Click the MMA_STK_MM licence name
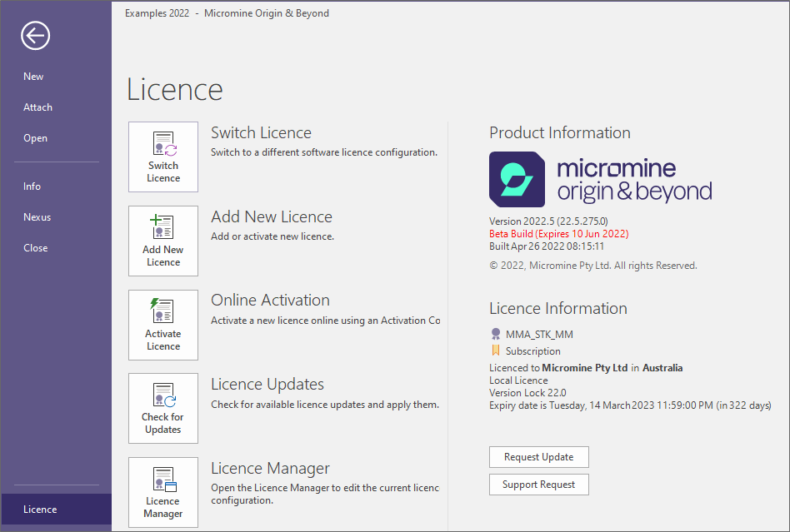This screenshot has height=532, width=790. (x=540, y=334)
